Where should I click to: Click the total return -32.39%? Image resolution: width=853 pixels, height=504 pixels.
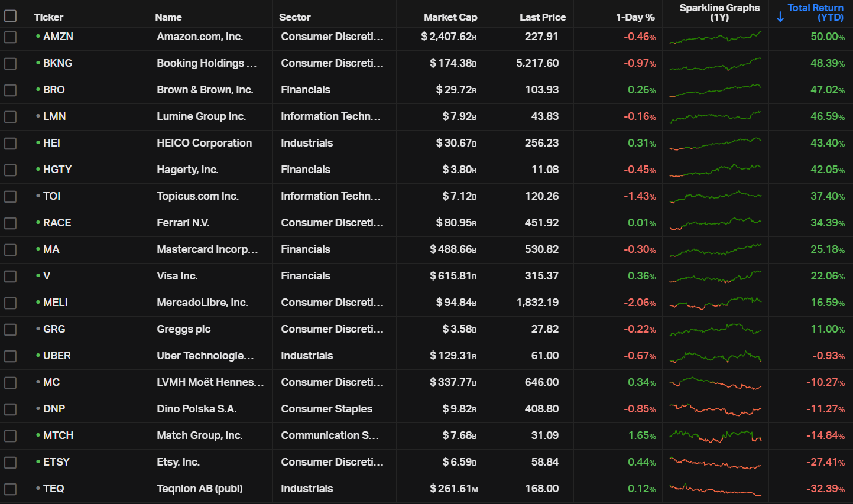click(825, 489)
